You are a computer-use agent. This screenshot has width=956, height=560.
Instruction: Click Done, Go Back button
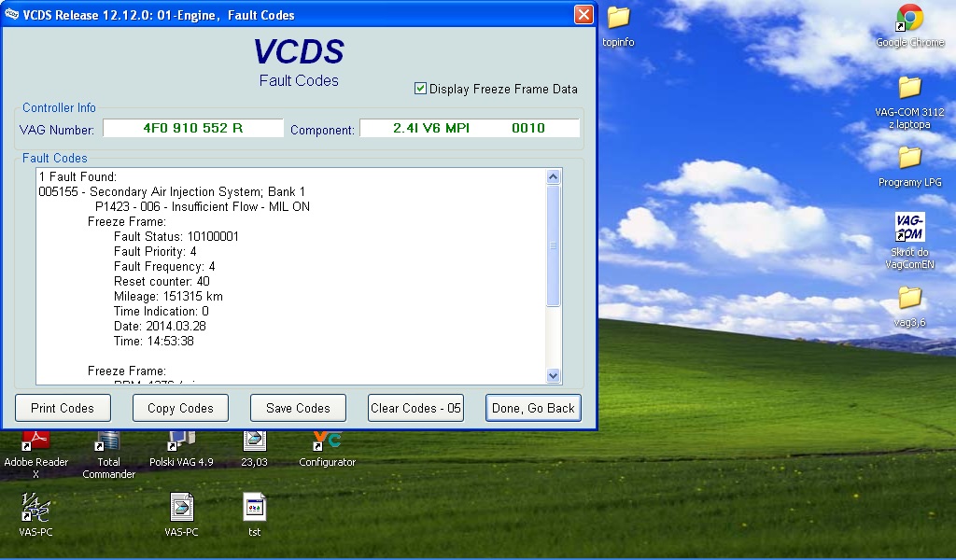click(x=533, y=408)
